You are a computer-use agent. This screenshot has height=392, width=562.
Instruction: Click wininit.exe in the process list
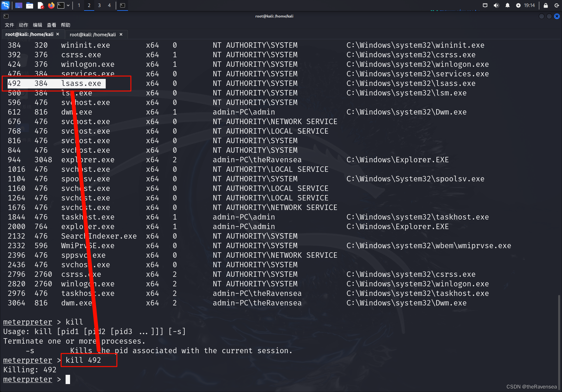[86, 45]
